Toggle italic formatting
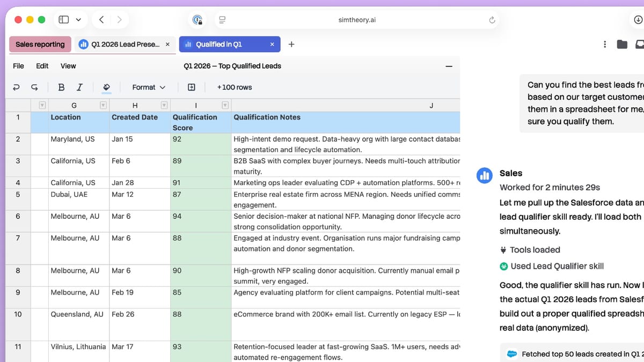Screen dimensions: 644x362 pyautogui.click(x=79, y=87)
